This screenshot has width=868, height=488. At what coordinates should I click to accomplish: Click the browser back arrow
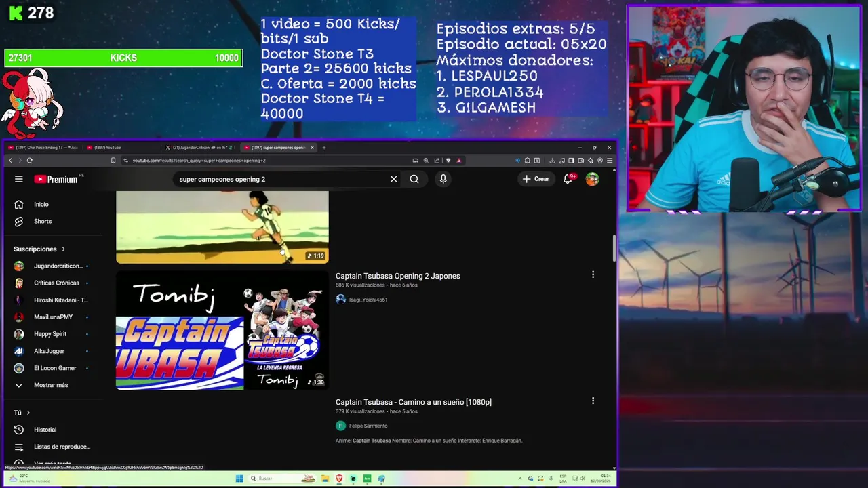11,161
